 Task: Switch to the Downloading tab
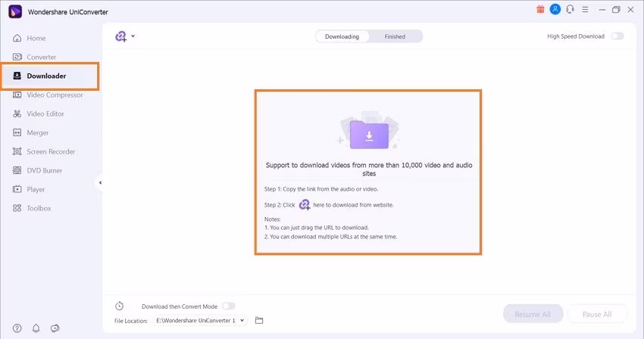pyautogui.click(x=342, y=36)
